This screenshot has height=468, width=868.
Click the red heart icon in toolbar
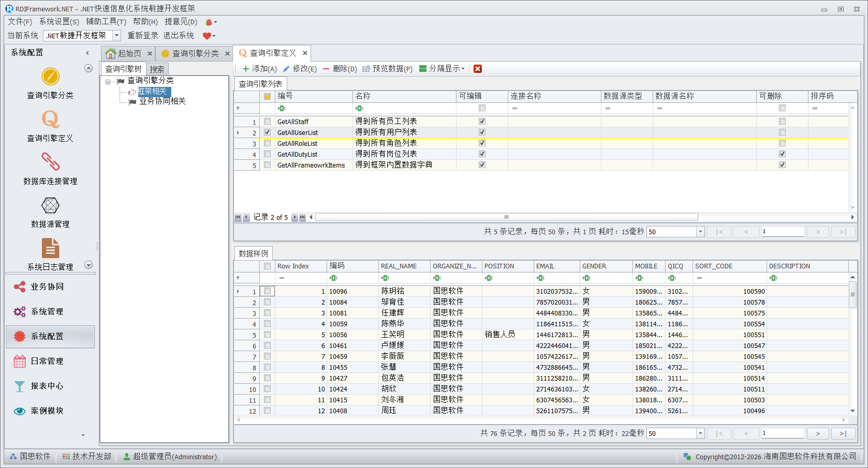[x=207, y=36]
